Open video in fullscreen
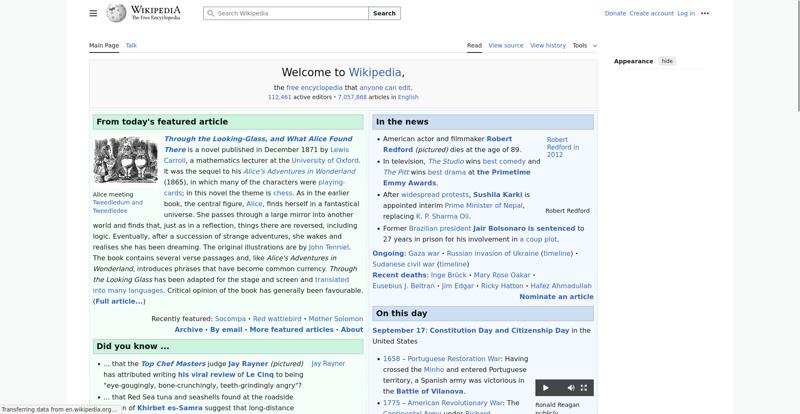Screen dimensions: 800x414 (584, 388)
